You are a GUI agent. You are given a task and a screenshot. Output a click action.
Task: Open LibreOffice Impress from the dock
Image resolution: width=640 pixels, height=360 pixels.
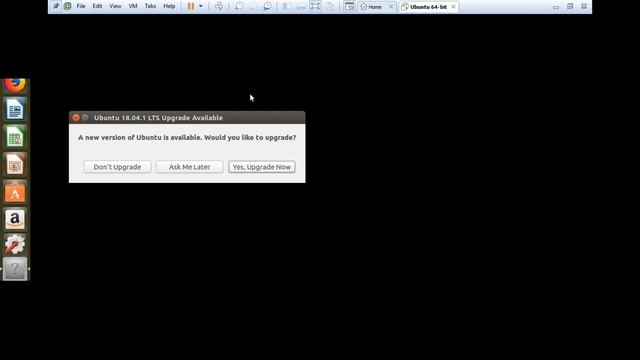coord(15,164)
